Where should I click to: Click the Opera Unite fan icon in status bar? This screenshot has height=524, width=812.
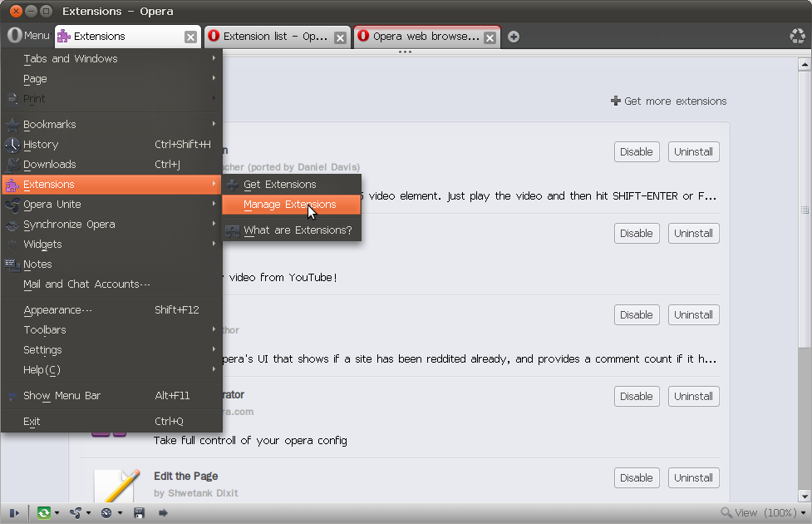coord(77,512)
